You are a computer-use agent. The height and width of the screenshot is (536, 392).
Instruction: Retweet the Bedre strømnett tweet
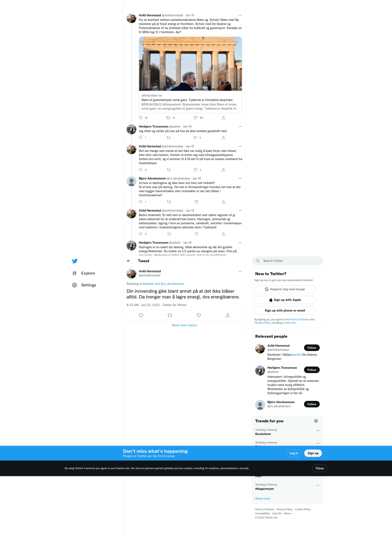point(169,234)
